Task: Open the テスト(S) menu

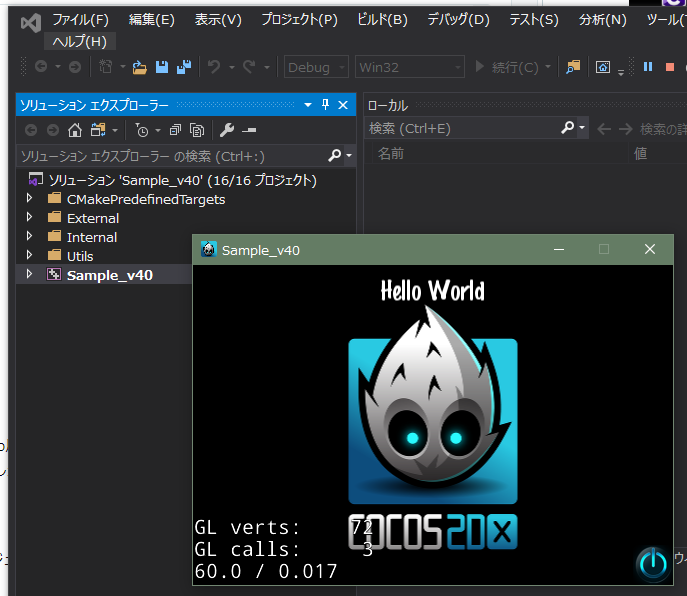Action: coord(534,20)
